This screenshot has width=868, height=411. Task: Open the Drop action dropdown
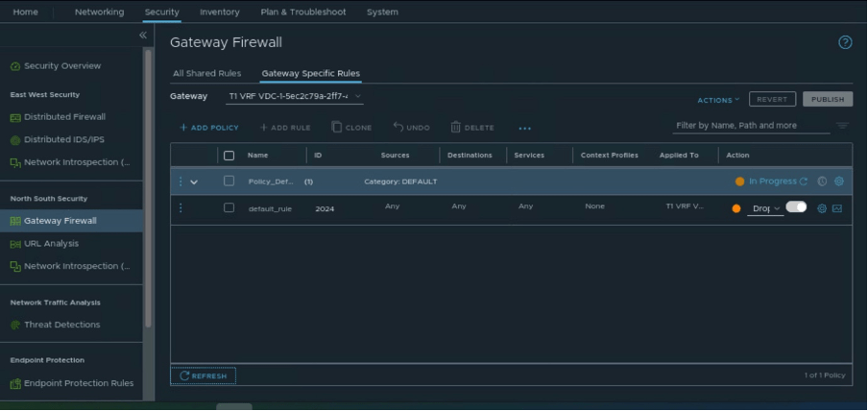coord(765,208)
